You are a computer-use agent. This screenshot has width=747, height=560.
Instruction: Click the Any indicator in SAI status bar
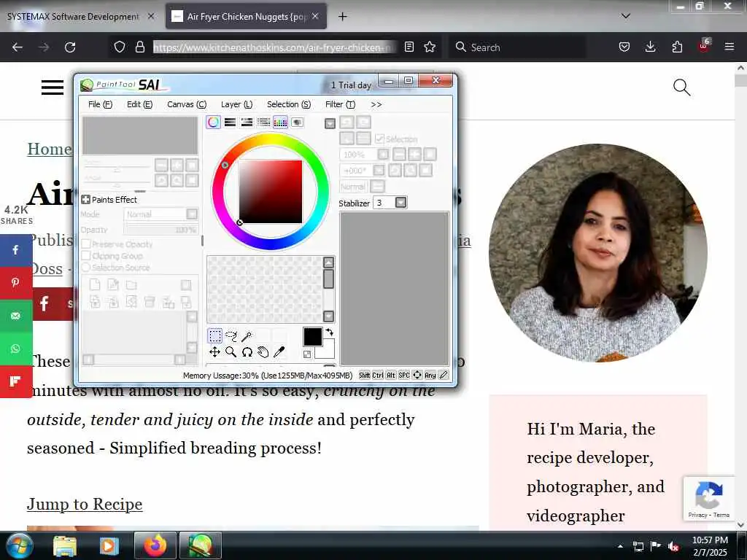[430, 376]
